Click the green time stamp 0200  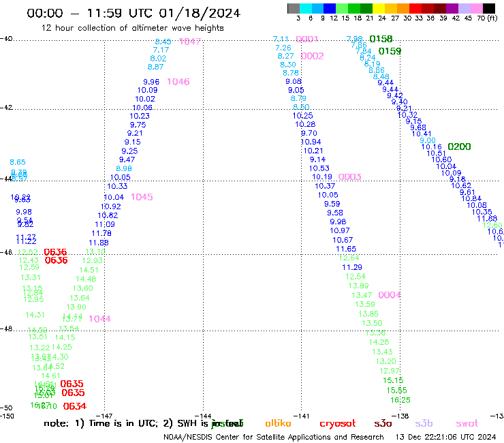pyautogui.click(x=459, y=147)
